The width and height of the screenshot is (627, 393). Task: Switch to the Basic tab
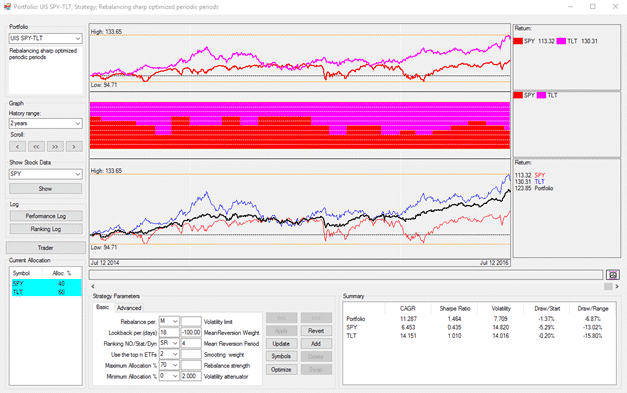point(102,307)
